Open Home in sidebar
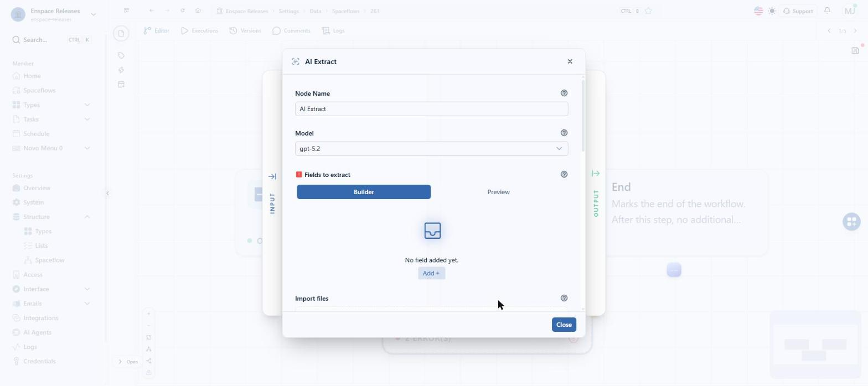This screenshot has width=868, height=386. pyautogui.click(x=32, y=76)
